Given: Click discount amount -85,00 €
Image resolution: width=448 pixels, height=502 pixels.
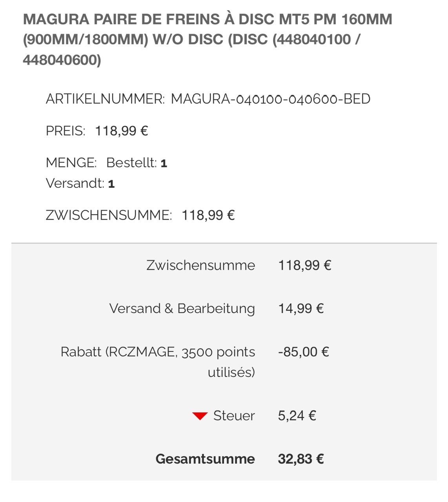Looking at the screenshot, I should click(x=303, y=352).
